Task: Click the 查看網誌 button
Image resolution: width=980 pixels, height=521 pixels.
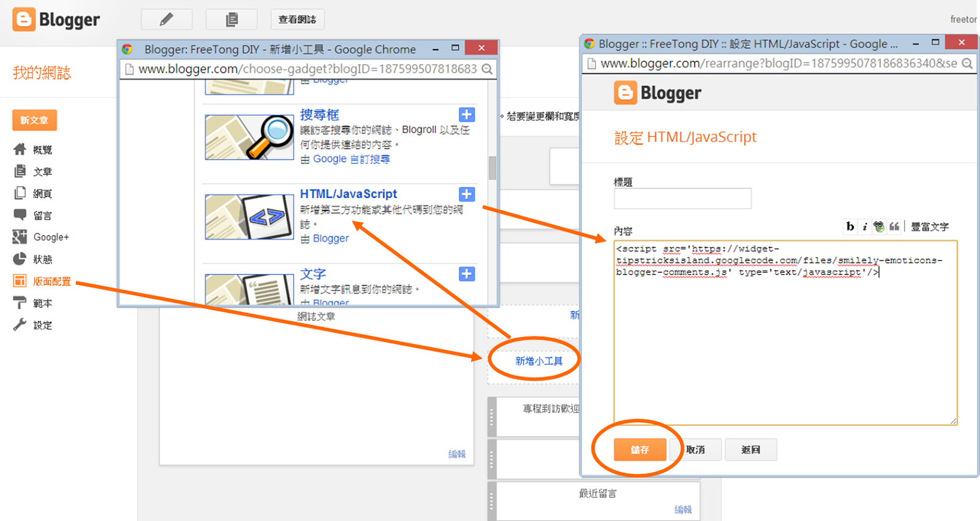Action: click(x=297, y=20)
